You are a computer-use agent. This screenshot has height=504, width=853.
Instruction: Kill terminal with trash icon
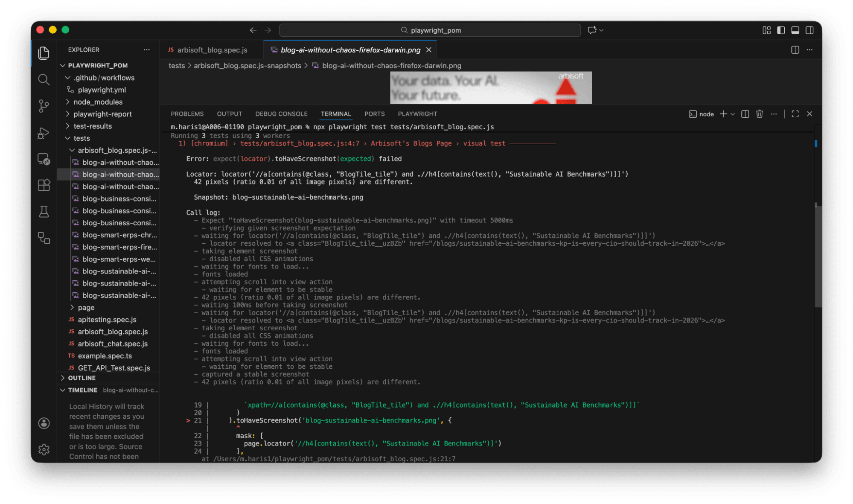pyautogui.click(x=759, y=114)
